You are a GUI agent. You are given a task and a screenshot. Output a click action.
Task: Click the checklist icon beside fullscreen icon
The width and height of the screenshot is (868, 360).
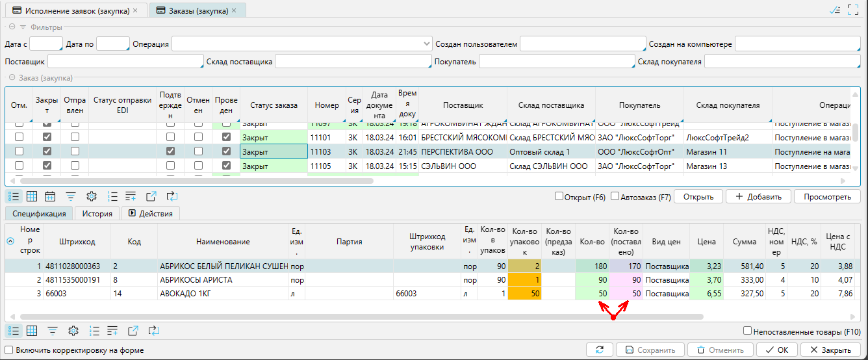point(835,10)
